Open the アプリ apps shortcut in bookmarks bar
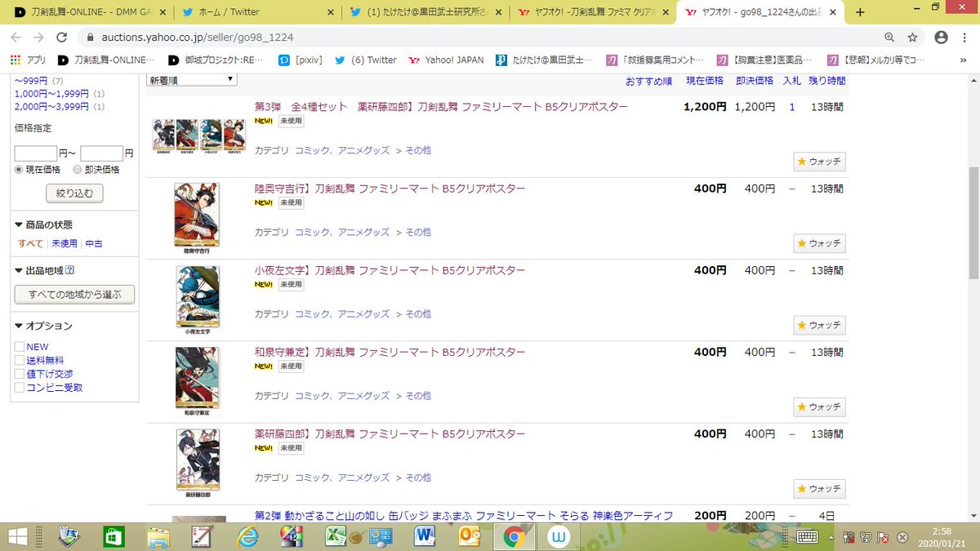 tap(29, 60)
